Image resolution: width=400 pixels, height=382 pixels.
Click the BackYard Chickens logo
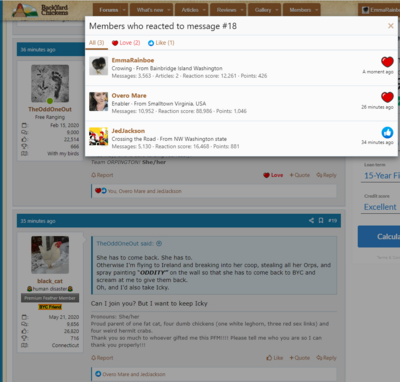pos(40,10)
